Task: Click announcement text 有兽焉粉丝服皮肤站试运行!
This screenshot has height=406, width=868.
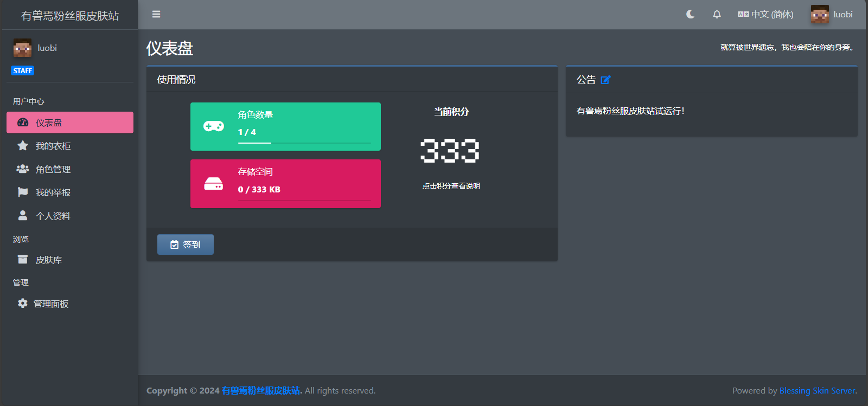Action: point(630,111)
